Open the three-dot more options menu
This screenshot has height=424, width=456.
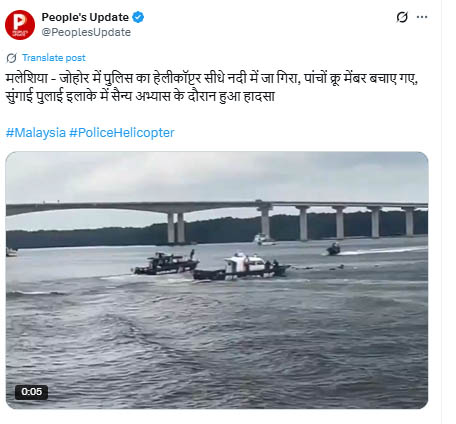[x=422, y=17]
